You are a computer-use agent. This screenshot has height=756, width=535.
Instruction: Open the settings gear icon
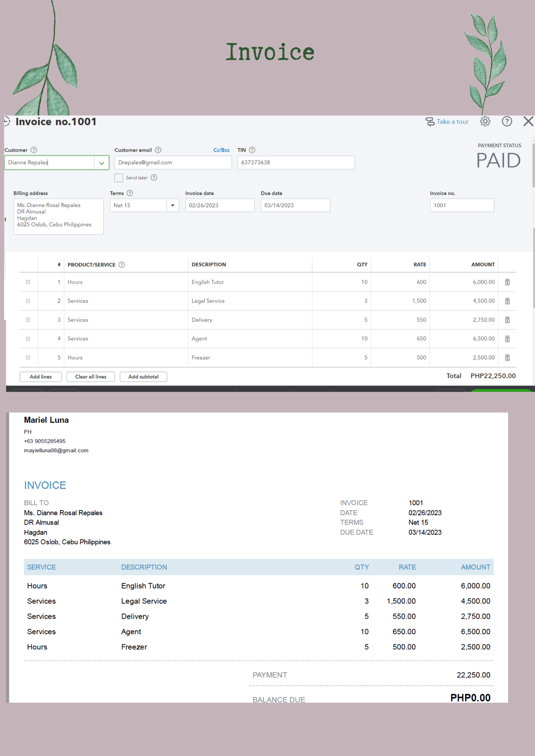pos(485,121)
